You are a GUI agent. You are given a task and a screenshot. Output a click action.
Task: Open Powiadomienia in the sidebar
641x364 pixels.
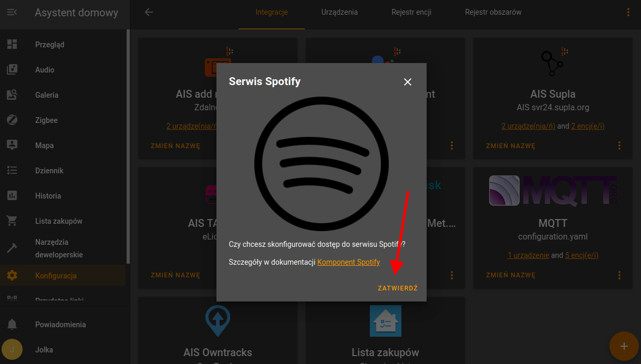coord(63,325)
